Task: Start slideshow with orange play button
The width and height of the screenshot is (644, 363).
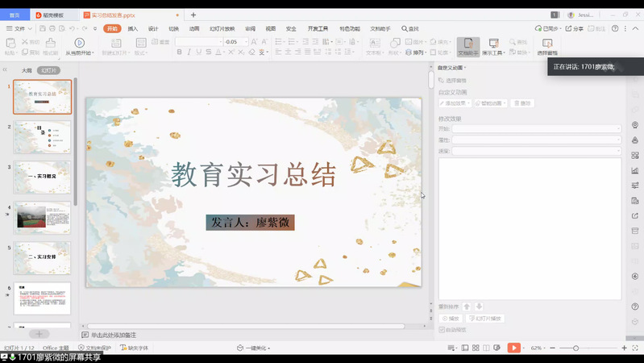Action: 513,348
